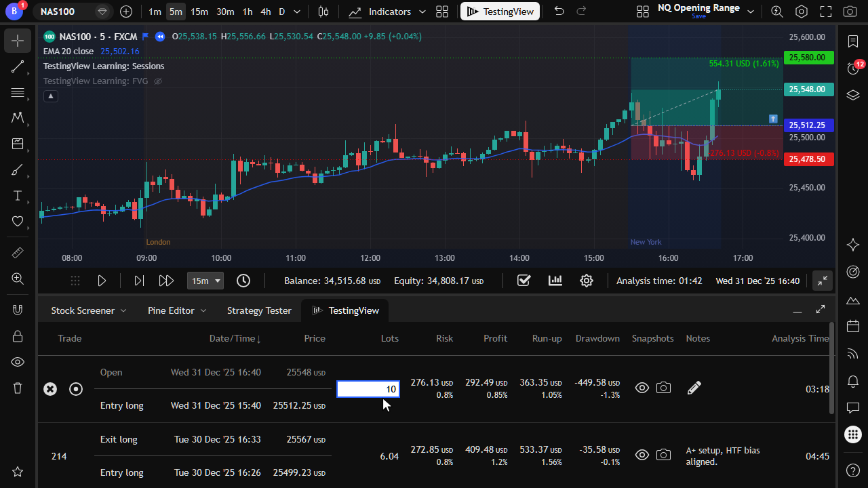Open the brush drawing tool
The image size is (868, 488).
[18, 170]
